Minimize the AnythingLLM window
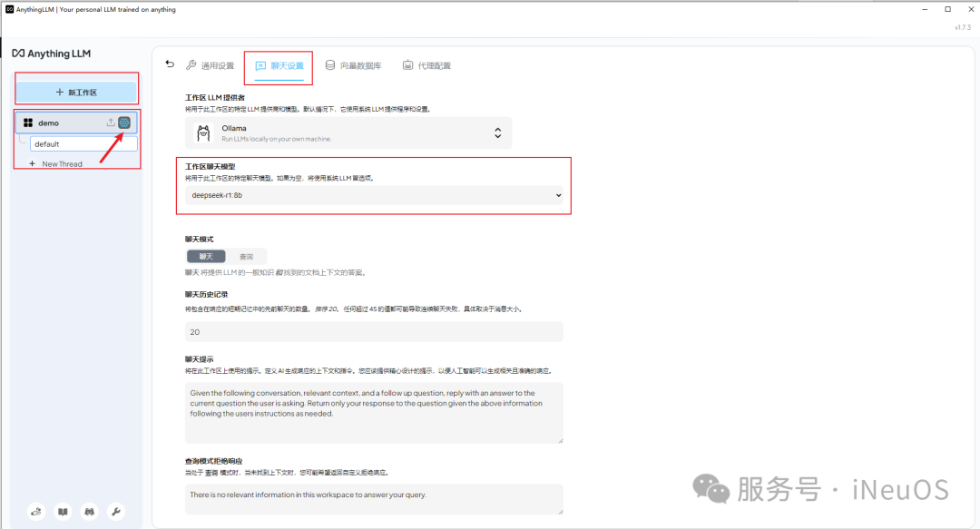 pos(925,9)
